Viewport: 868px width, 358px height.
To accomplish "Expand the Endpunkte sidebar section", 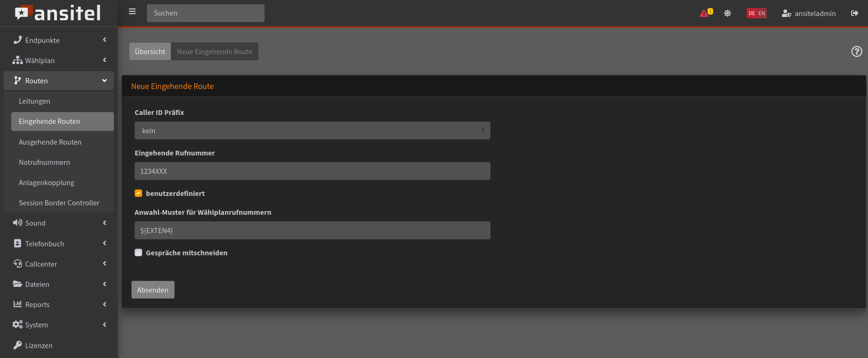I will coord(59,40).
